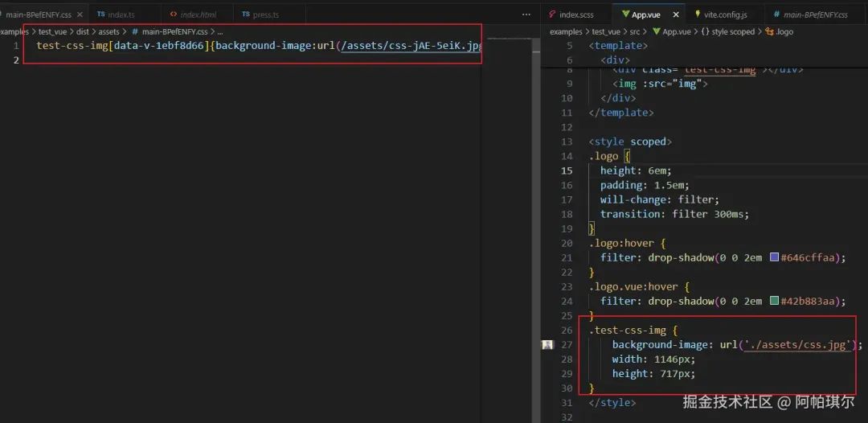Click the CSS hash icon on right main-BPefENFY.css tab

(776, 14)
